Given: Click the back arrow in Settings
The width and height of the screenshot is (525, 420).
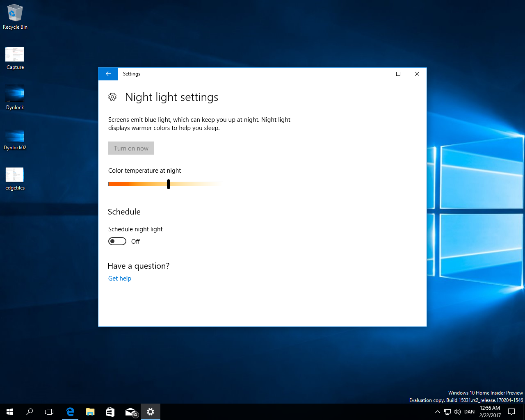Looking at the screenshot, I should [x=108, y=74].
